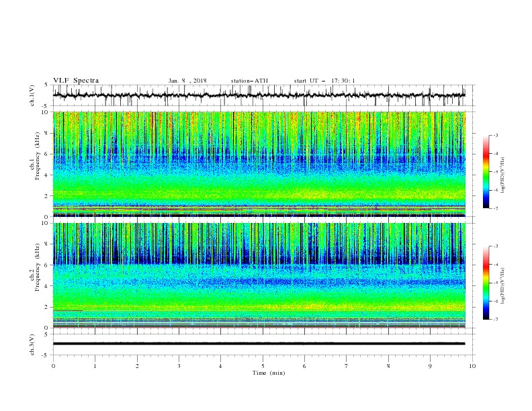Screen dimensions: 532x411
Task: Click the "4" kHz tick on ch.2 frequency axis
Action: (x=48, y=286)
